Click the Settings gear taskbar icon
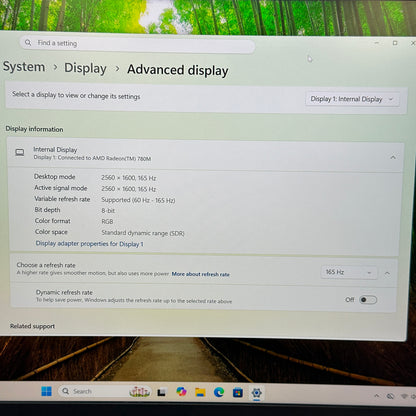Image resolution: width=416 pixels, height=416 pixels. coord(256,393)
